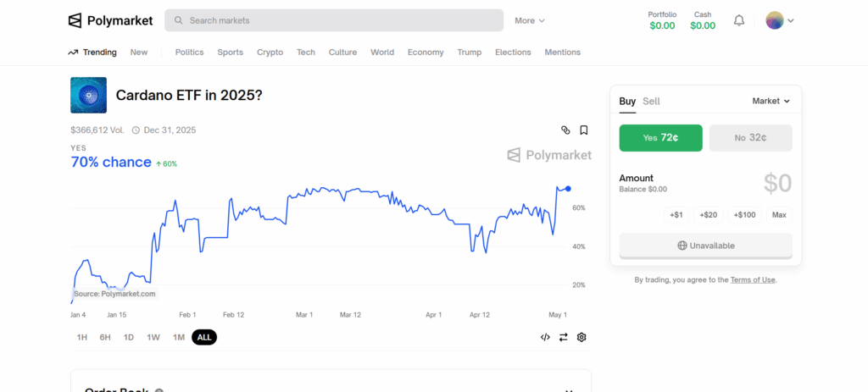Select the 1M time range
The width and height of the screenshot is (868, 392).
point(178,337)
